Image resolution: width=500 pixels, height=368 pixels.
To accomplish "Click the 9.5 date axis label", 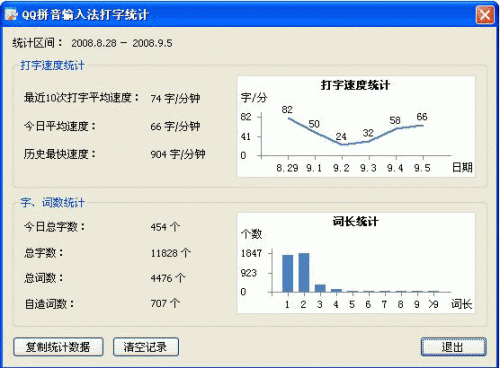I will point(422,168).
